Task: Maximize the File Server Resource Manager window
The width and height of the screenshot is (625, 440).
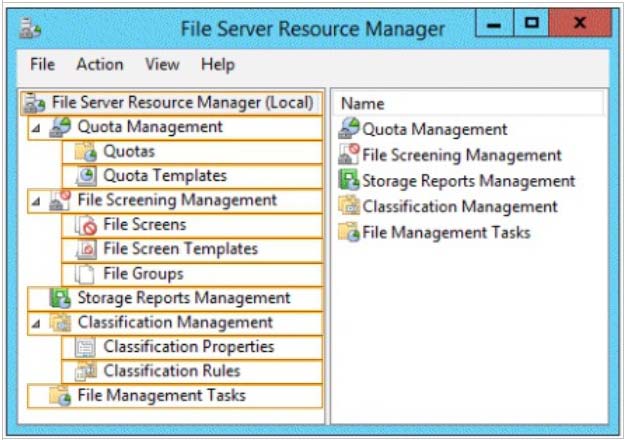Action: (531, 23)
